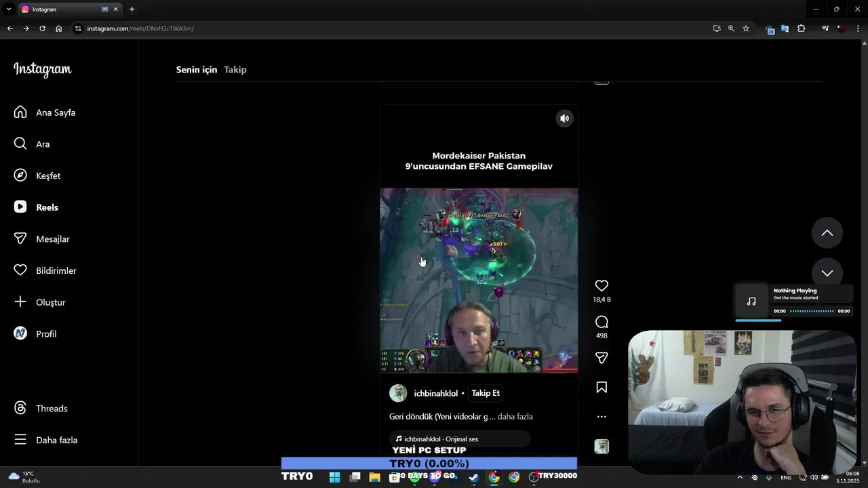Expand caption with daha fazla

515,417
